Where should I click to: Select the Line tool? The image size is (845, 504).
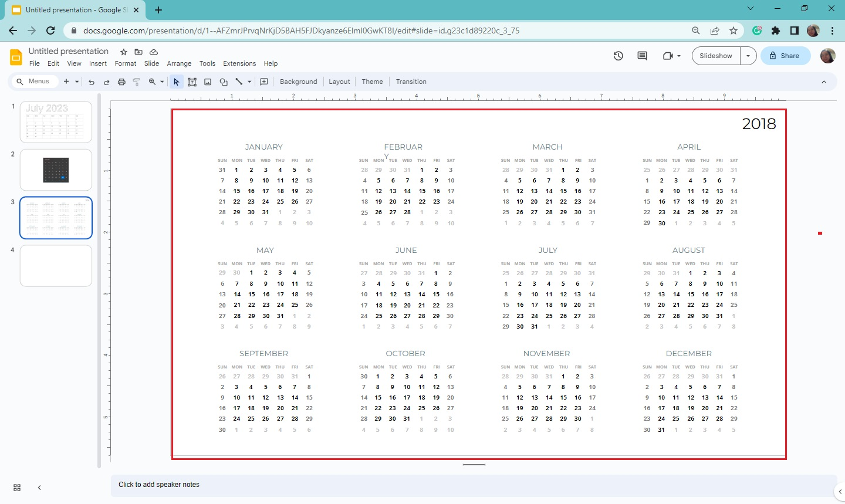239,82
